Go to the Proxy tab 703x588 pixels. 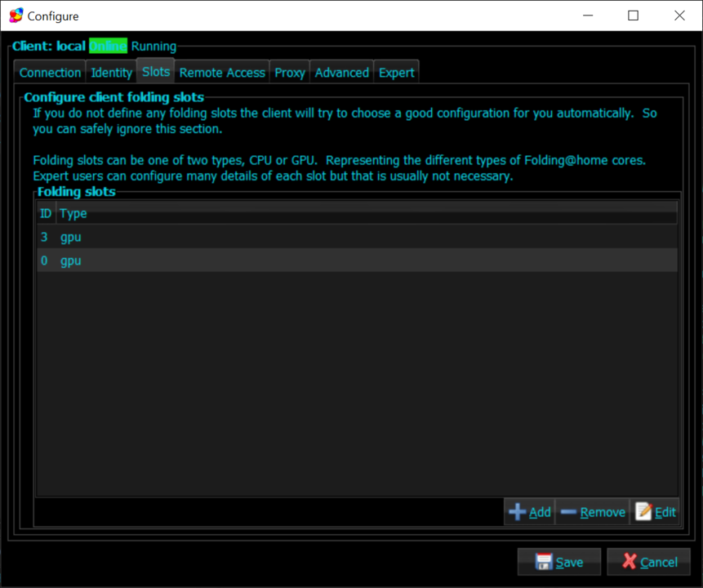tap(290, 73)
